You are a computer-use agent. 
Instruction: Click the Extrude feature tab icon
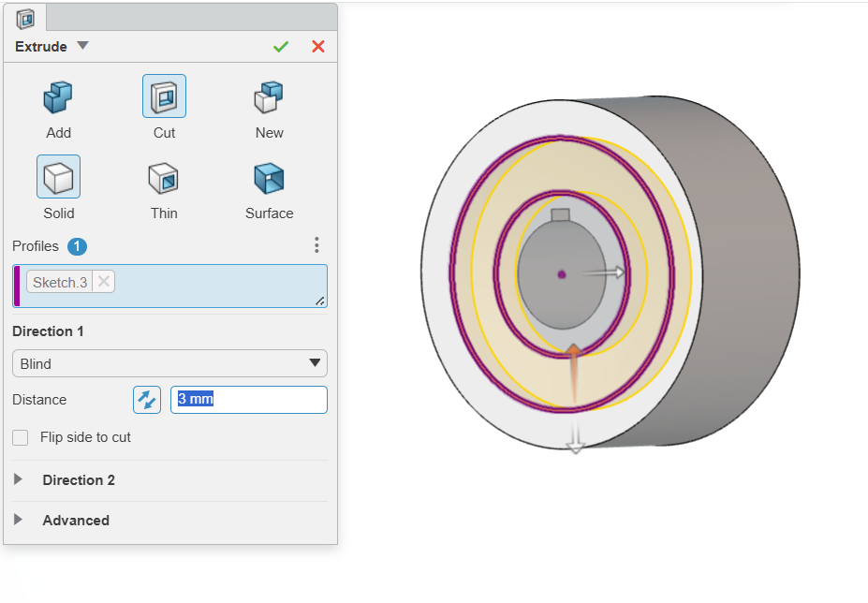[25, 19]
